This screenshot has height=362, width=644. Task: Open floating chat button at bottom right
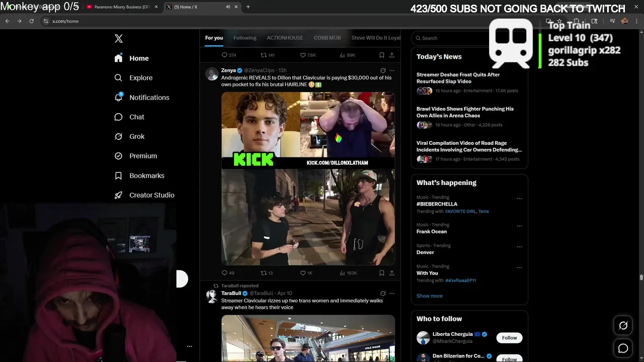pos(623,348)
